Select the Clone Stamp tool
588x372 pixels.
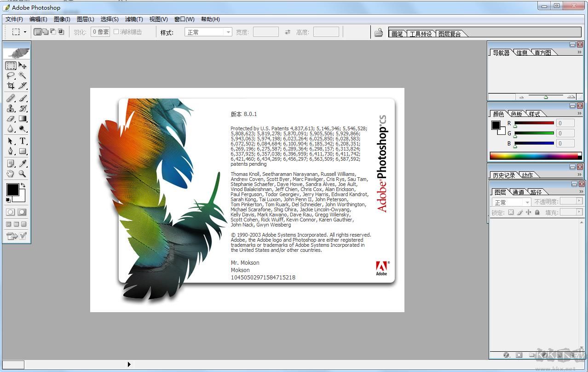(10, 109)
